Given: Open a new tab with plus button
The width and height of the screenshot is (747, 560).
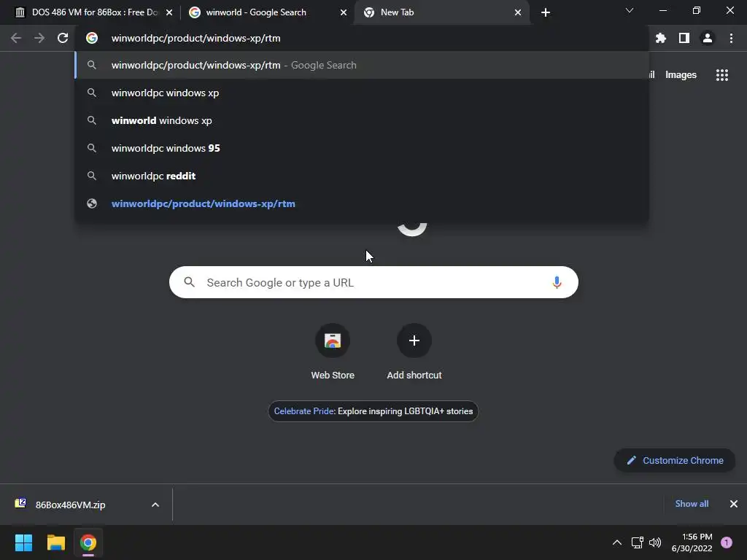Looking at the screenshot, I should click(x=546, y=12).
